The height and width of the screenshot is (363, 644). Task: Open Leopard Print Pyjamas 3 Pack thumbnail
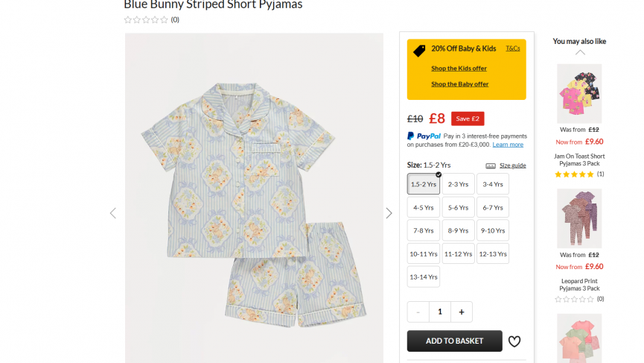(x=579, y=218)
